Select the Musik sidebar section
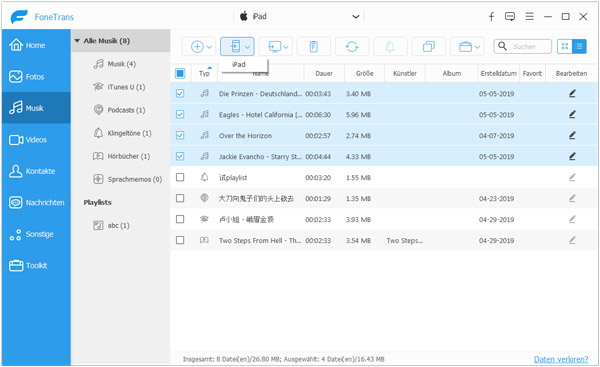The image size is (600, 367). coord(36,108)
